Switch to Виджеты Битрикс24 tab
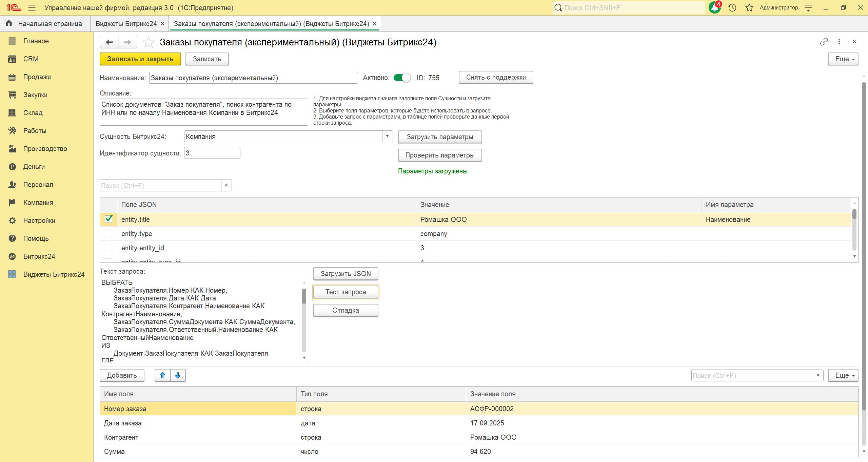868x462 pixels. 126,24
